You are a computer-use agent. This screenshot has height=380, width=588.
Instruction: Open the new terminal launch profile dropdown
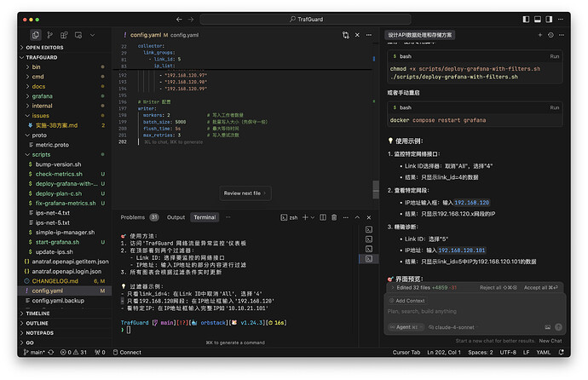[313, 217]
